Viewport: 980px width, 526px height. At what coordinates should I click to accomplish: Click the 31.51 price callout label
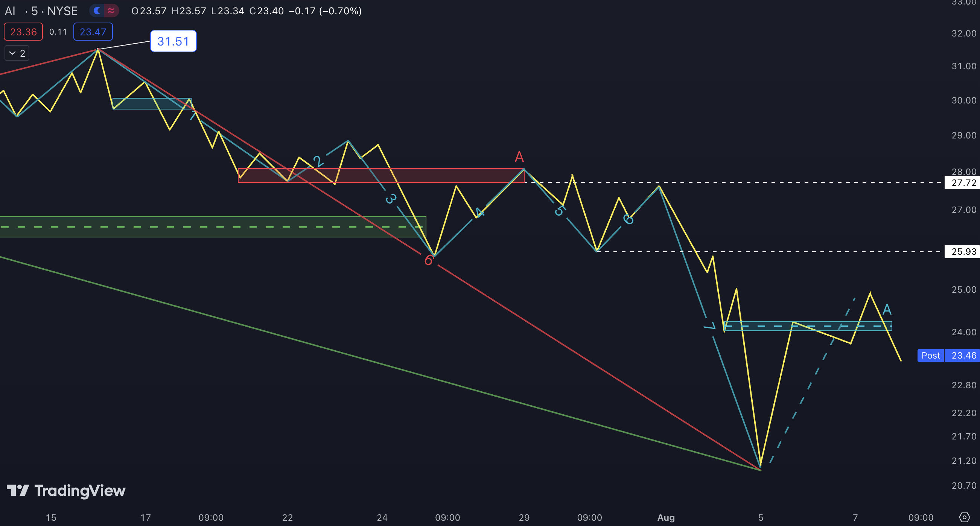pos(173,41)
